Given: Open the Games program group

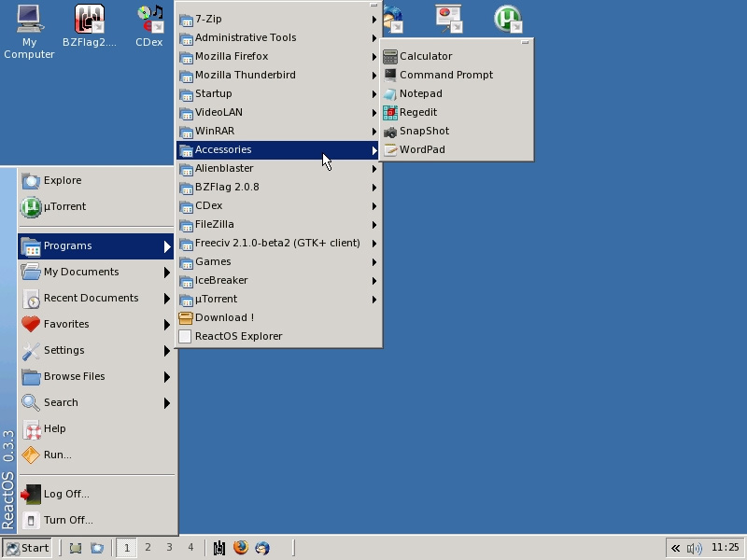Looking at the screenshot, I should pos(278,261).
